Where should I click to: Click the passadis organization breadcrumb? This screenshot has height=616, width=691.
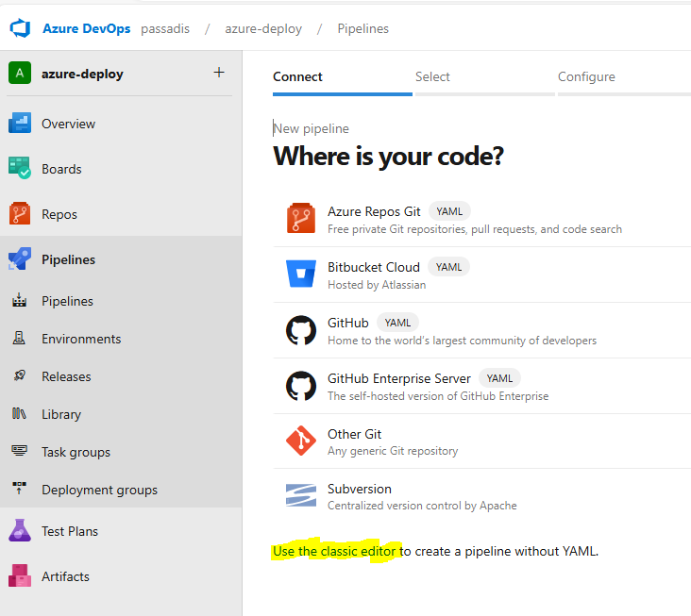(x=165, y=28)
